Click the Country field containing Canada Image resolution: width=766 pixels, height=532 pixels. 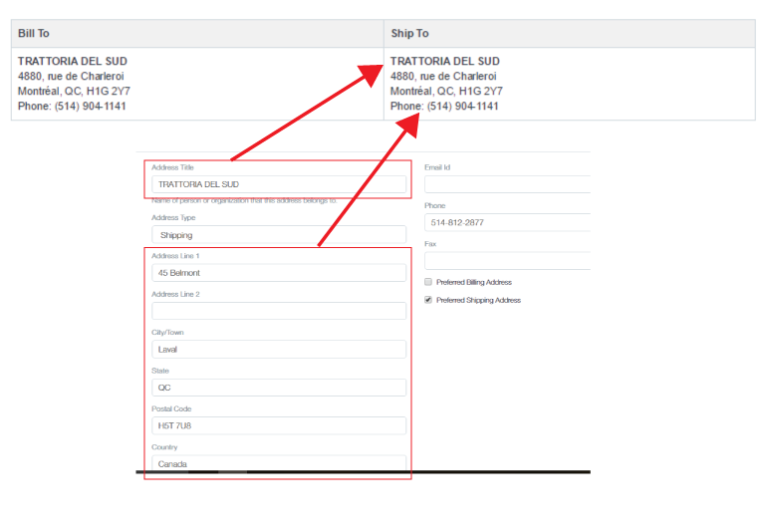(x=279, y=463)
